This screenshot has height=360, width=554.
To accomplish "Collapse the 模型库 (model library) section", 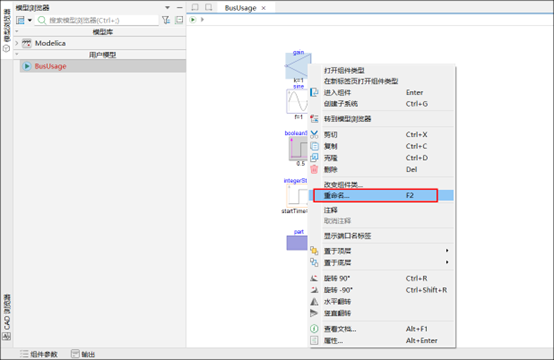I will pos(17,32).
